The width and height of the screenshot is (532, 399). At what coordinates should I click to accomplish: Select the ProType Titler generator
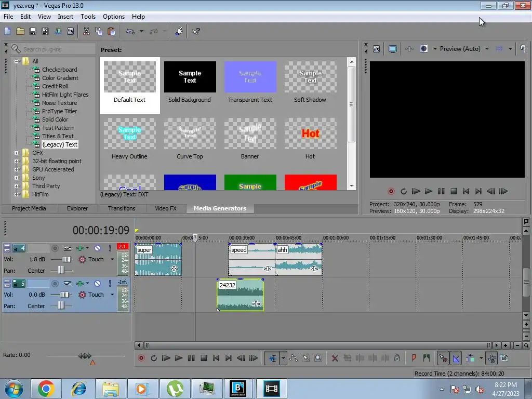(59, 111)
